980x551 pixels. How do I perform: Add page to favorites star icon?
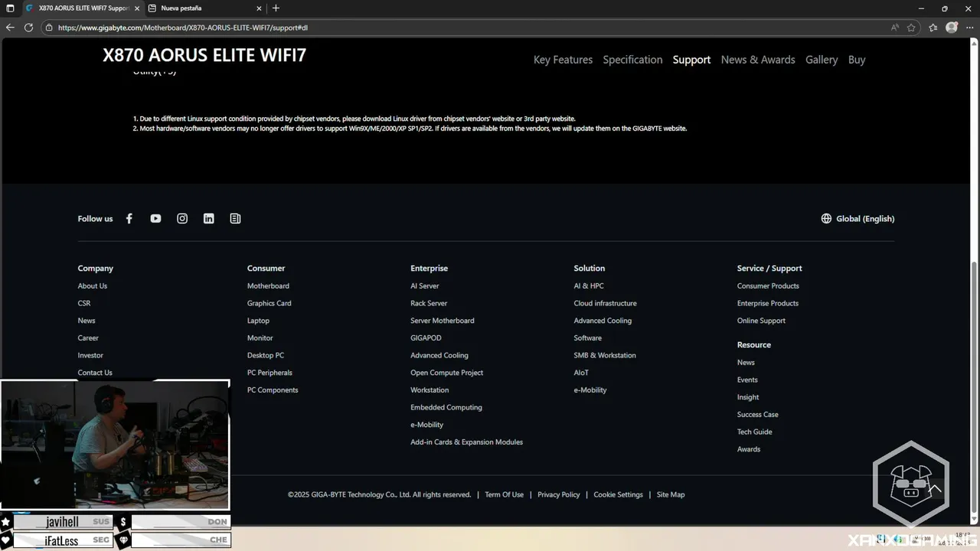[x=911, y=28]
